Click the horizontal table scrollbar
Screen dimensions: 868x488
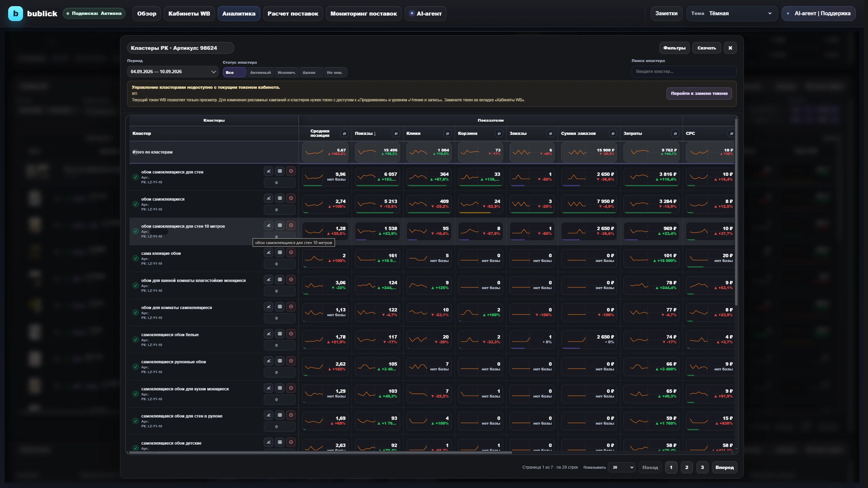[320, 452]
